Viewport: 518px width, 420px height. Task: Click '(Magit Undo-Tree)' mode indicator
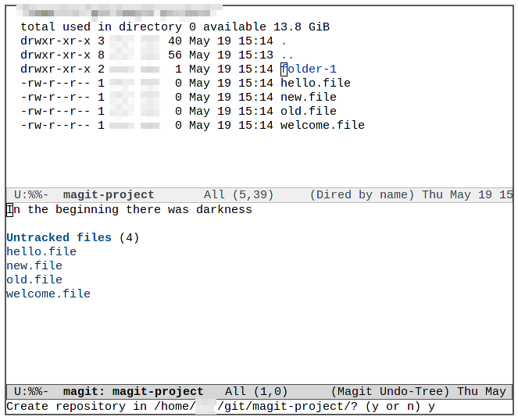pos(390,392)
